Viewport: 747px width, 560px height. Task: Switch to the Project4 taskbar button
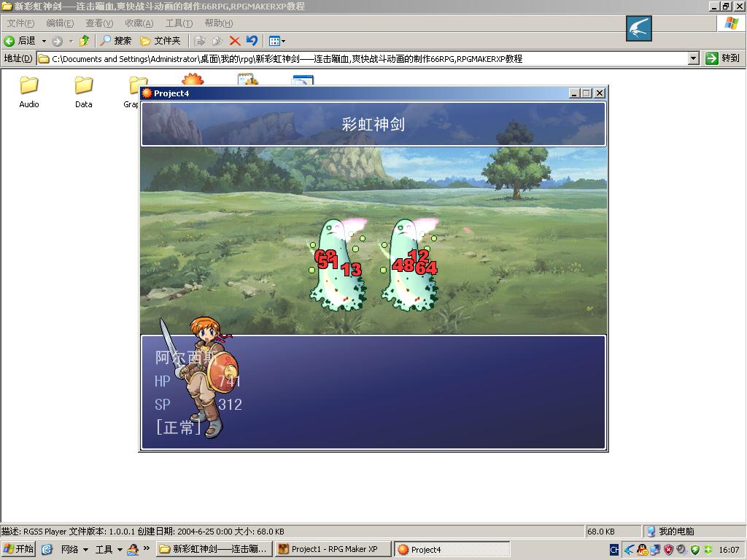[452, 550]
